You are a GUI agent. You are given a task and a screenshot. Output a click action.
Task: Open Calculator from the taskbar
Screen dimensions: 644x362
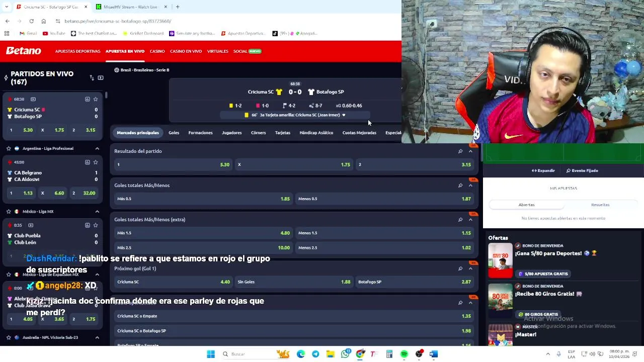[389, 354]
